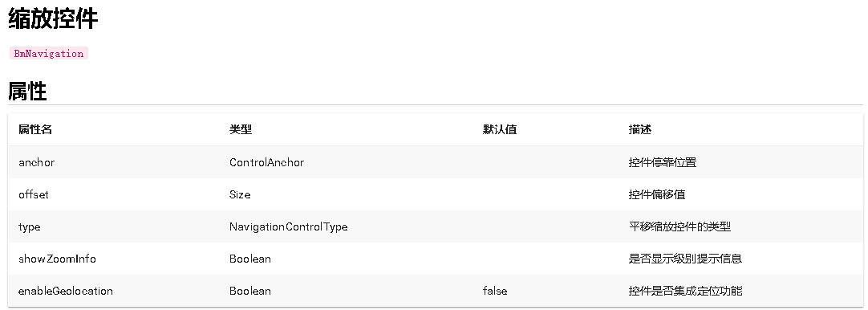This screenshot has height=310, width=868.
Task: Click the 描述 column header
Action: (640, 129)
